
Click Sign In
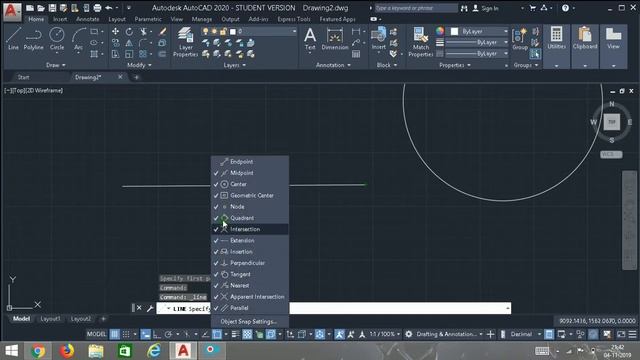coord(486,8)
